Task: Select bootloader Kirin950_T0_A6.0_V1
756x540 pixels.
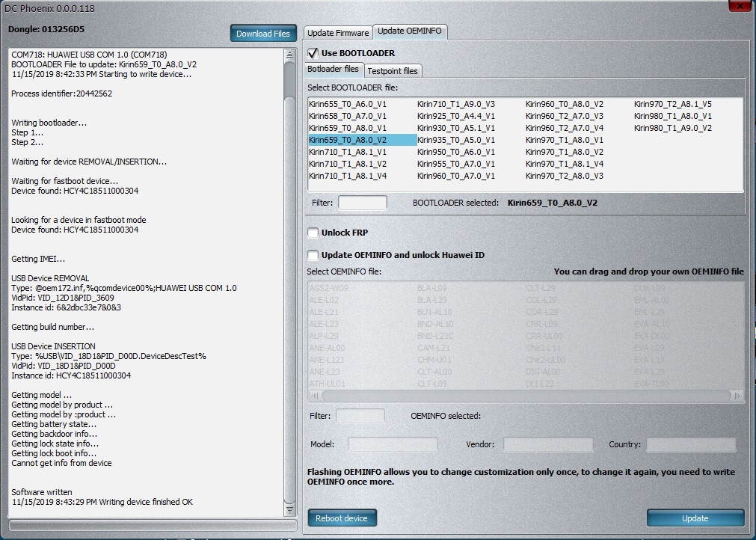Action: (x=456, y=152)
